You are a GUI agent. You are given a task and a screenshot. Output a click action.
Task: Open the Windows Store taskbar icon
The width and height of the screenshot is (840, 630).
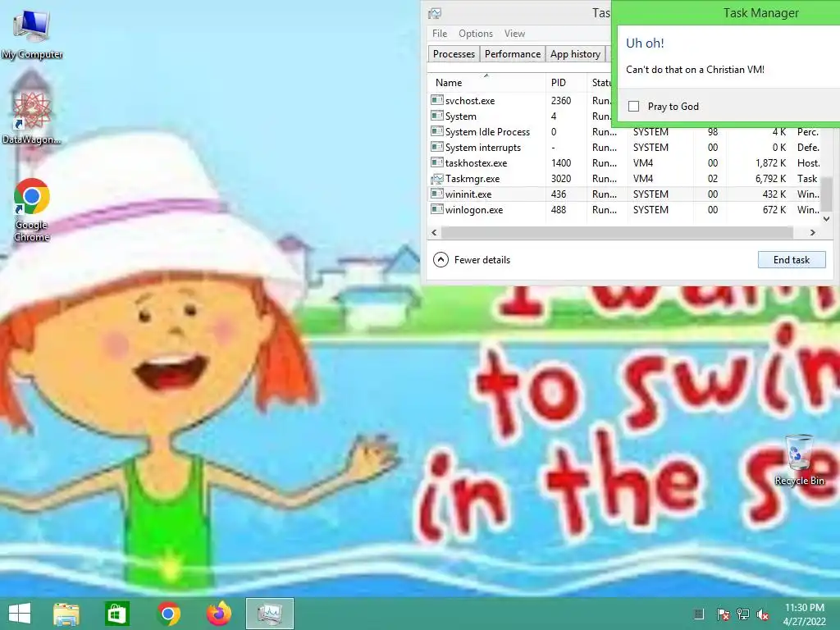116,614
